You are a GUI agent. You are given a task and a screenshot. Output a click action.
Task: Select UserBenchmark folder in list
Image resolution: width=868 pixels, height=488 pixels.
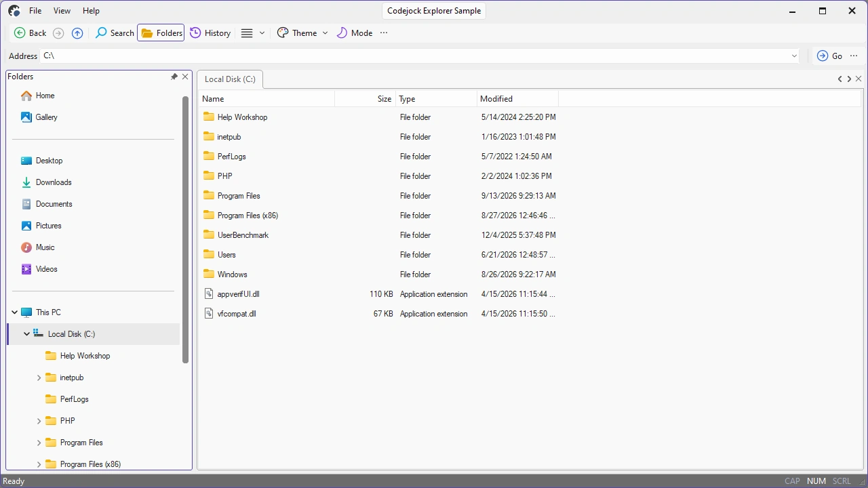click(243, 235)
